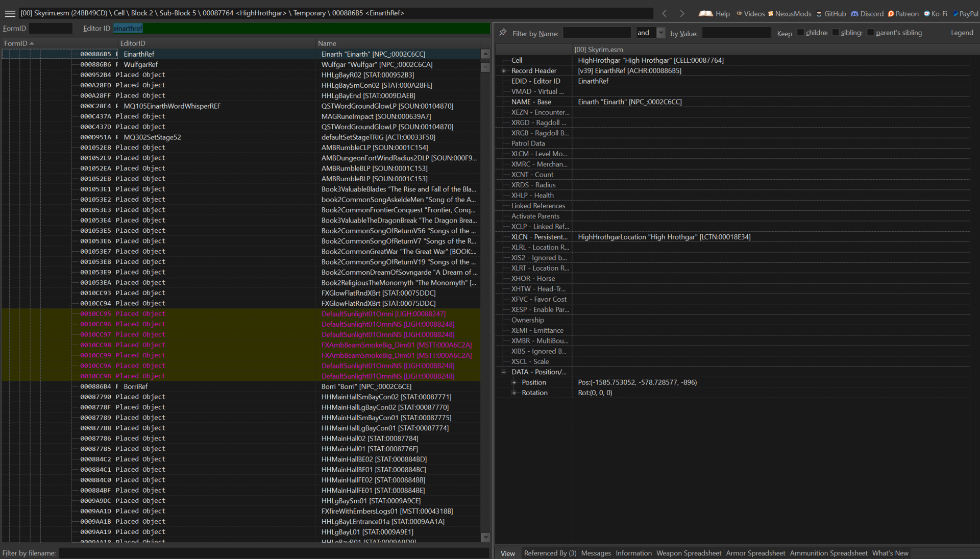Open the PayPal donation link
The width and height of the screenshot is (980, 559).
click(966, 14)
